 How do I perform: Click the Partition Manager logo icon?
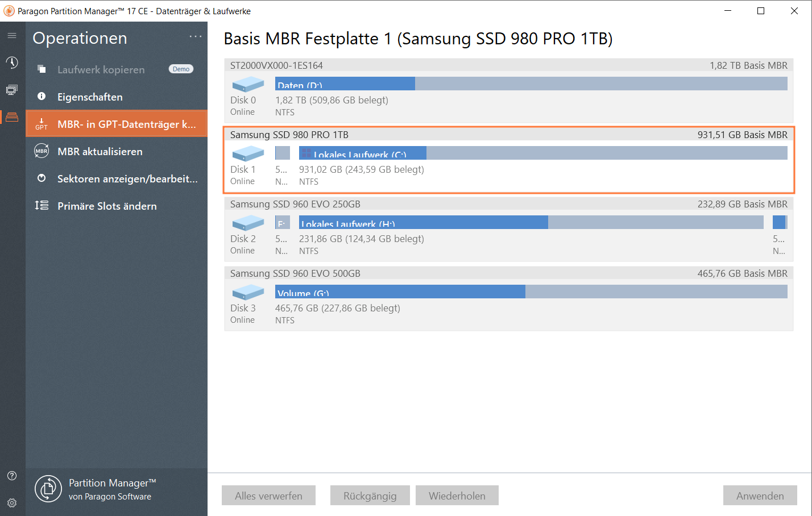(x=48, y=489)
